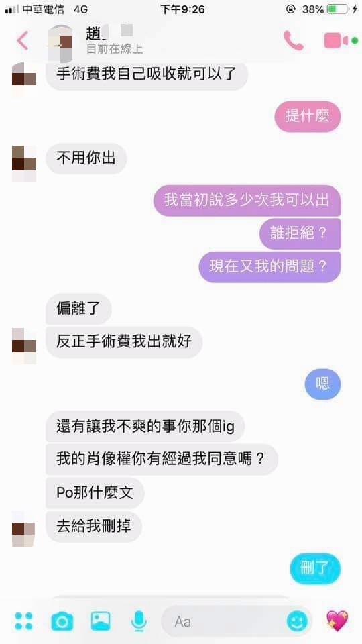
Task: Select the message 我當初說多少次我可以出
Action: (247, 201)
